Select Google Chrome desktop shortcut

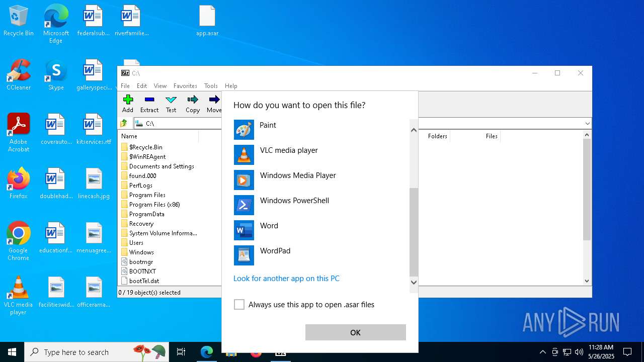(x=19, y=241)
